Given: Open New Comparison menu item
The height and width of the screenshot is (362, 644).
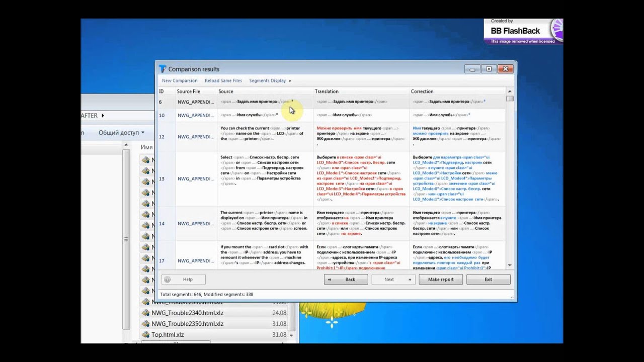Looking at the screenshot, I should pos(180,80).
